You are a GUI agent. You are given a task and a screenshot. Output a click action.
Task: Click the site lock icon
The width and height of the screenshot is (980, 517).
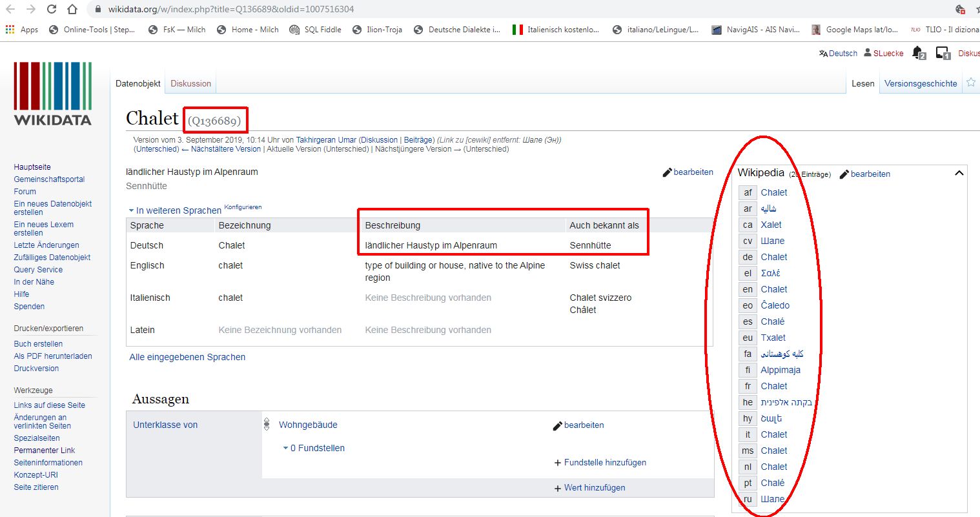click(x=97, y=10)
